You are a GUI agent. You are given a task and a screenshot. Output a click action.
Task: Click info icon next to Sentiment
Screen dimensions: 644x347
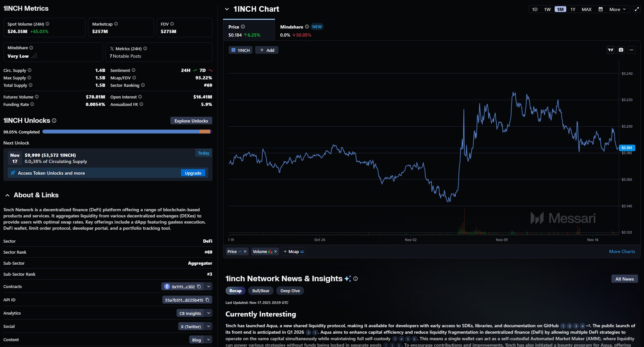click(x=134, y=70)
